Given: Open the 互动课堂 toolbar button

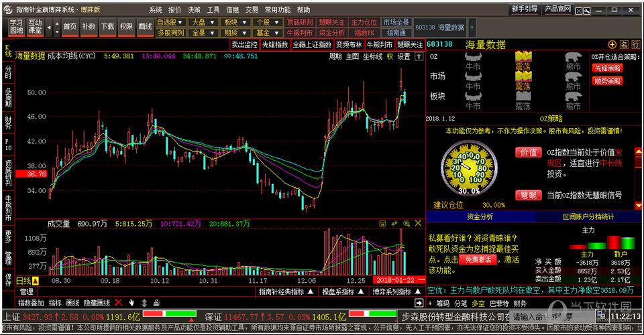Looking at the screenshot, I should click(36, 27).
